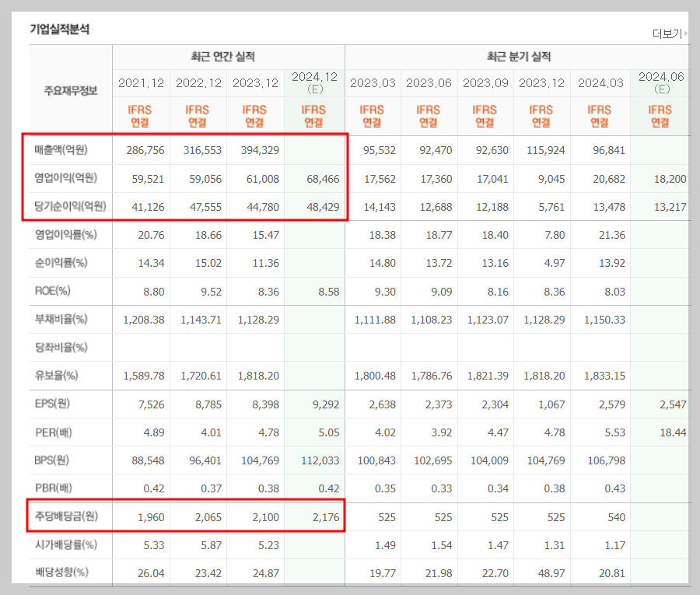
Task: Click the 112,033 BPS estimate
Action: click(320, 460)
